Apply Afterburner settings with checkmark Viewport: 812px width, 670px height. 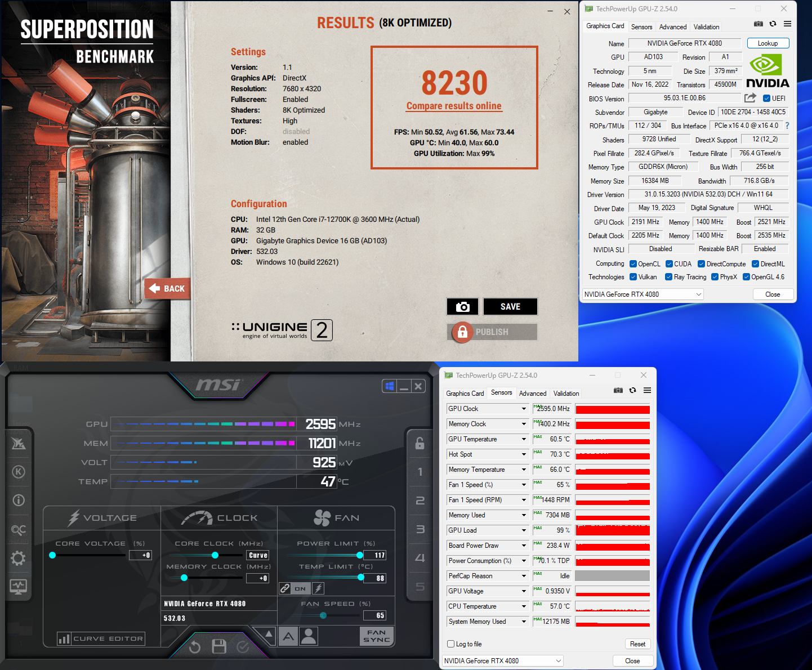click(243, 647)
